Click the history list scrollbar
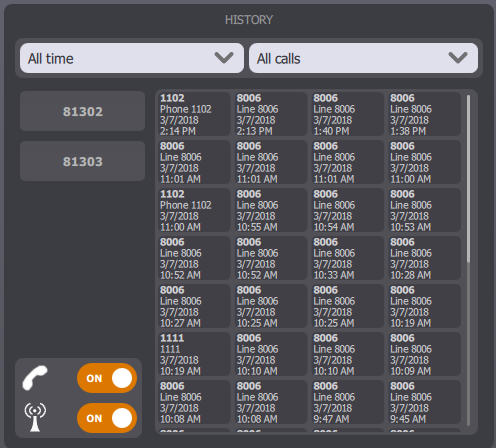Image resolution: width=496 pixels, height=448 pixels. (468, 178)
